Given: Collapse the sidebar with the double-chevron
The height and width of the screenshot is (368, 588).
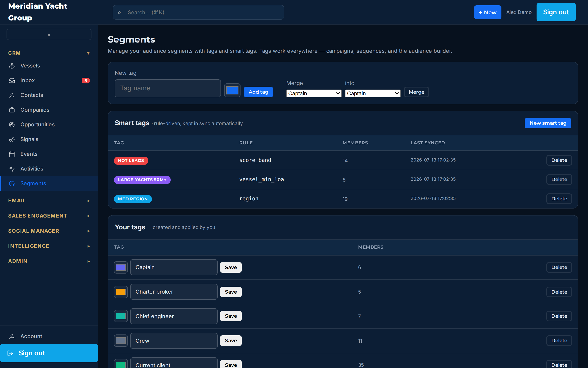Looking at the screenshot, I should click(x=49, y=35).
